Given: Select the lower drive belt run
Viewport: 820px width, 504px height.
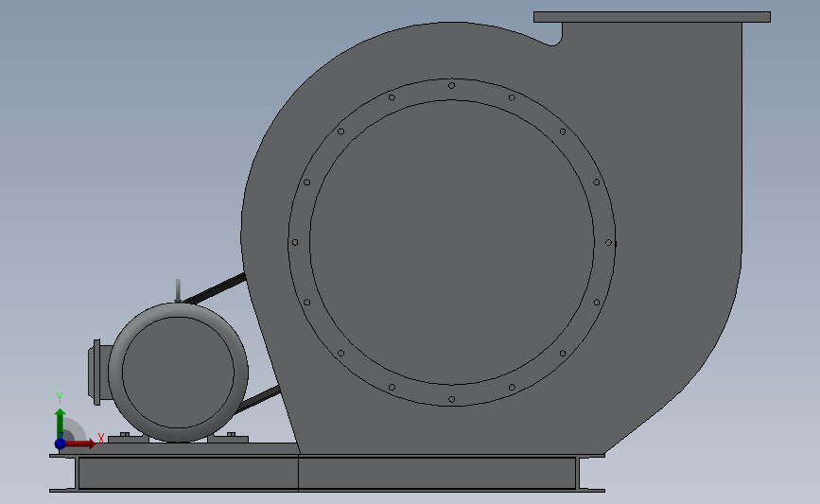Looking at the screenshot, I should [x=257, y=400].
